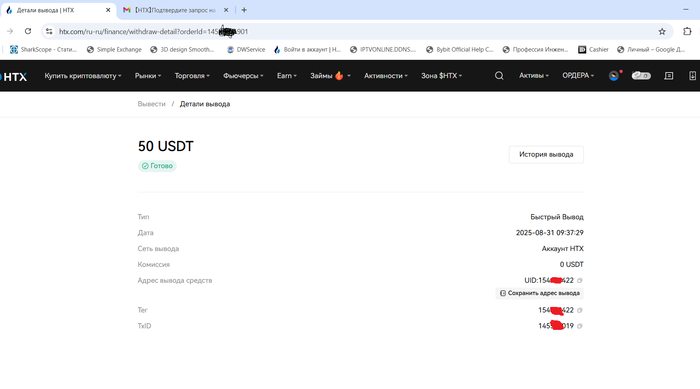Expand the Активности menu

[386, 76]
